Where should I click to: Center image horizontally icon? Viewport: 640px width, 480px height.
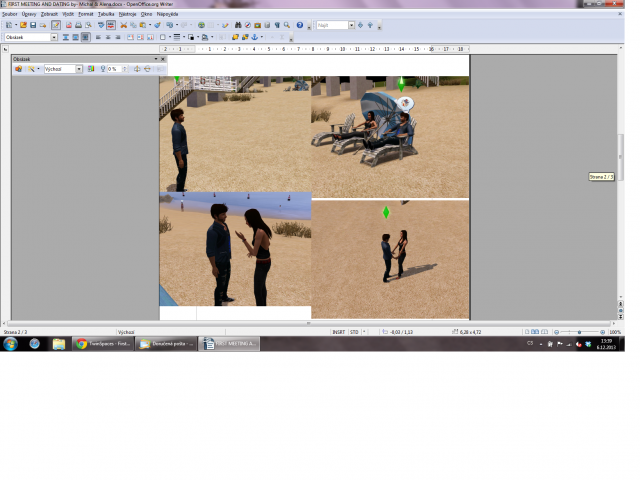[x=108, y=37]
